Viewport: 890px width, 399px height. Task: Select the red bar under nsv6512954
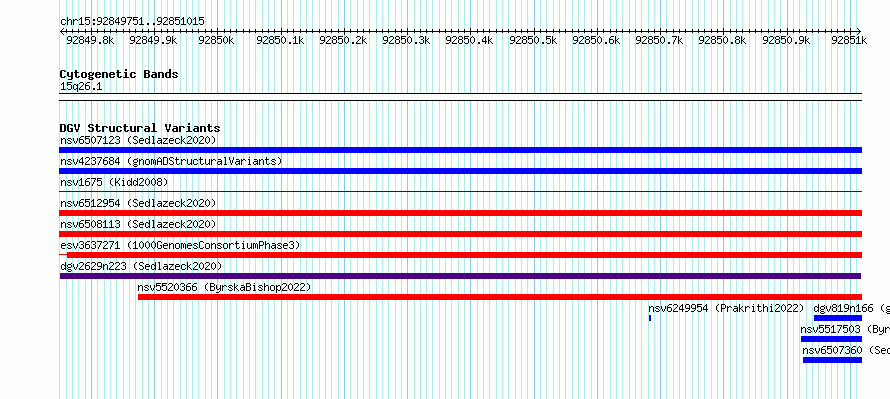click(460, 213)
